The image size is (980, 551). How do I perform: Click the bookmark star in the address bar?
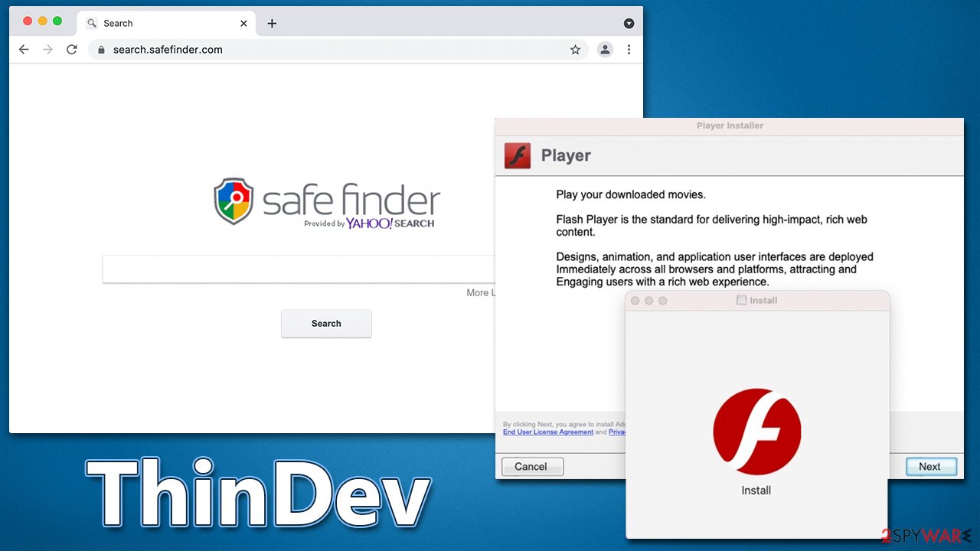(x=575, y=49)
